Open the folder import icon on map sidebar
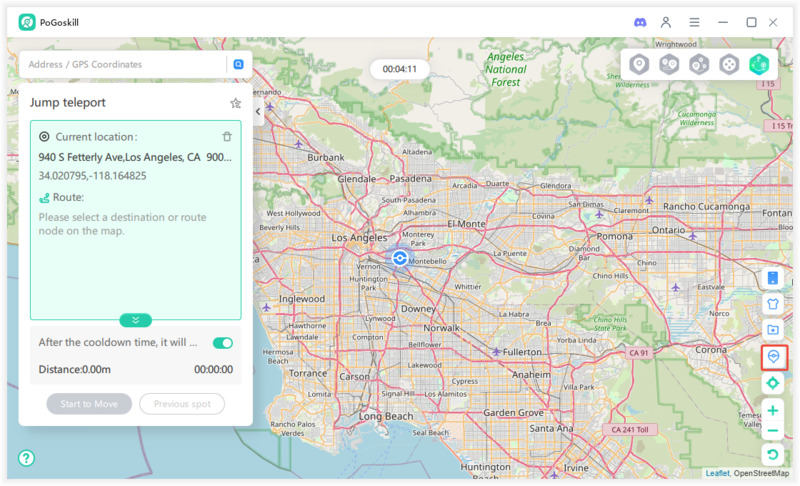The width and height of the screenshot is (800, 486). click(773, 330)
